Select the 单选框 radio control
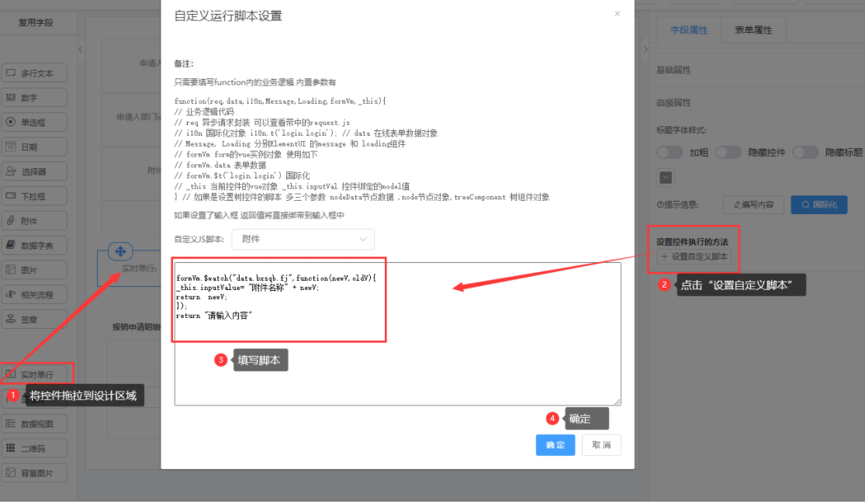Screen dimensions: 865x504 pyautogui.click(x=34, y=123)
